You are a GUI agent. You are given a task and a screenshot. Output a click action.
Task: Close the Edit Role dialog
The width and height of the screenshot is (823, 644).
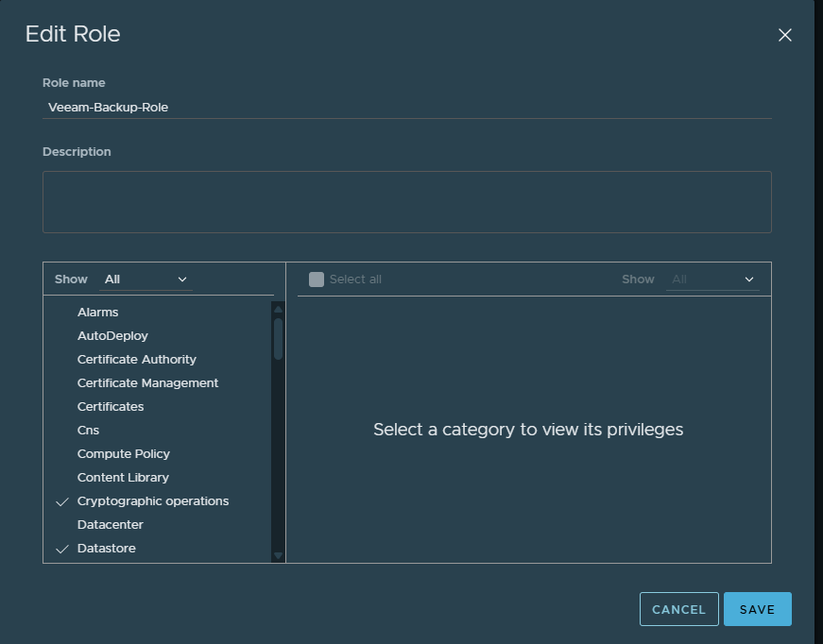(x=784, y=36)
